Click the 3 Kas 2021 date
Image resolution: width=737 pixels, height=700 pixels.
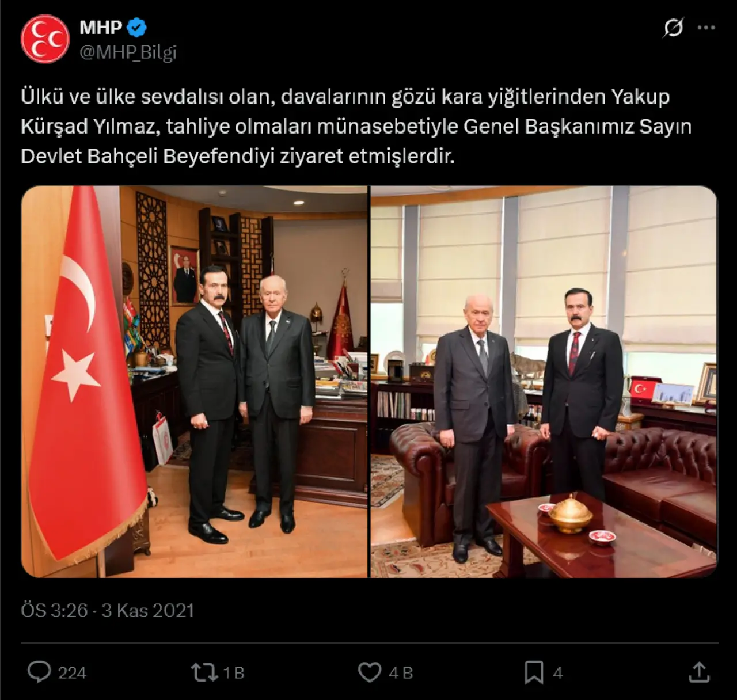pyautogui.click(x=148, y=610)
